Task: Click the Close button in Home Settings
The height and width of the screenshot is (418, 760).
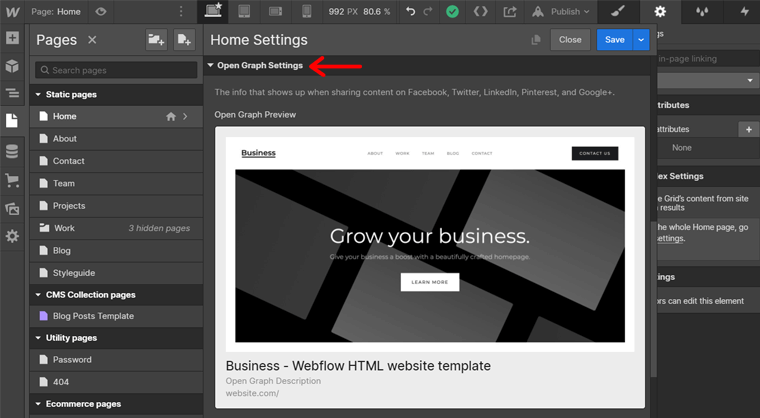Action: click(570, 40)
